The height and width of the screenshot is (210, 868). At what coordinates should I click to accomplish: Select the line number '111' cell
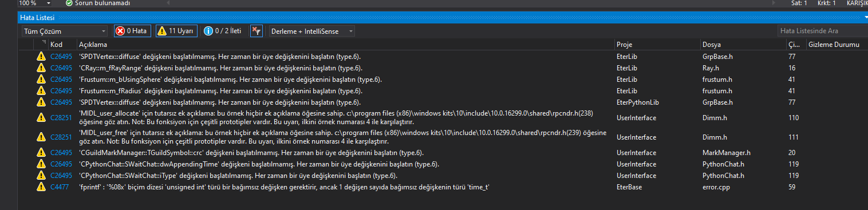[794, 137]
